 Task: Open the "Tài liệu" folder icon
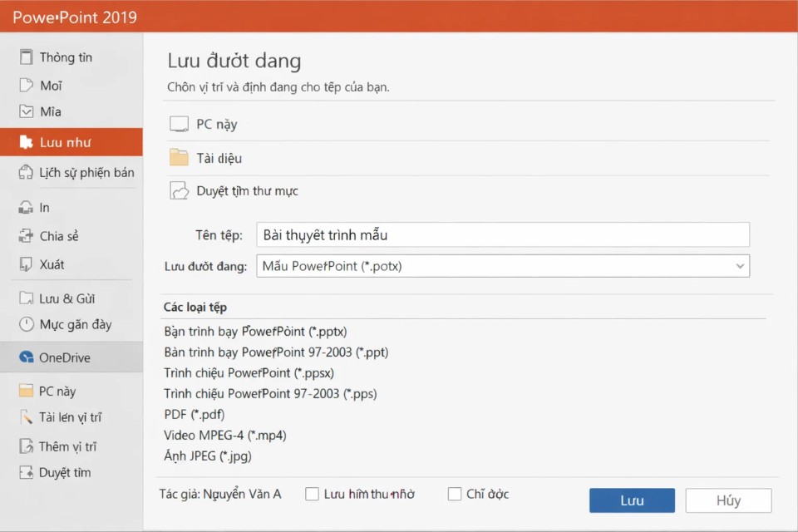[179, 157]
